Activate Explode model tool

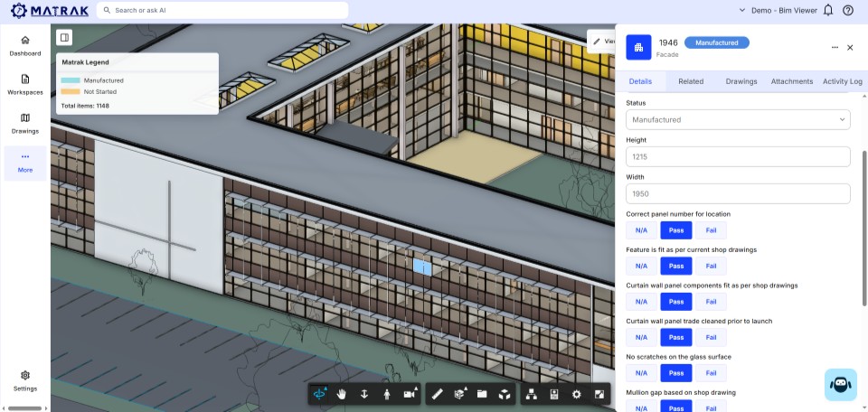[x=504, y=394]
